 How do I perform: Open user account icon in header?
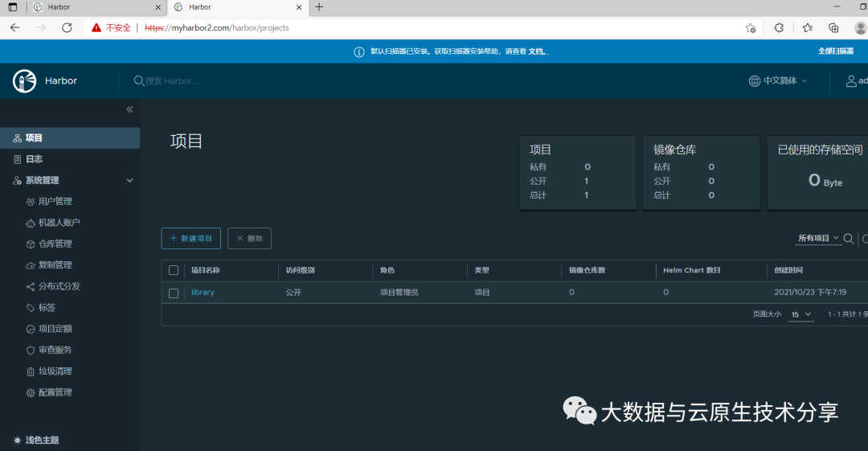[x=851, y=81]
